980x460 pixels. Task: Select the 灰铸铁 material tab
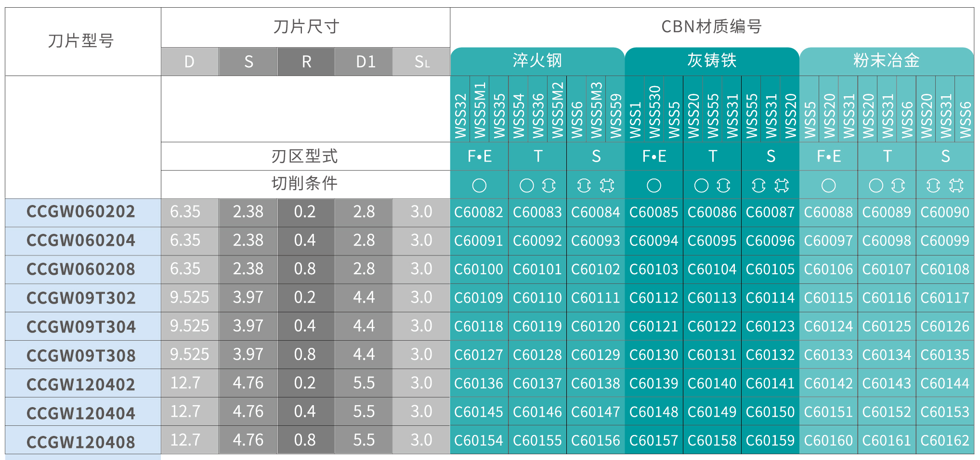click(712, 61)
